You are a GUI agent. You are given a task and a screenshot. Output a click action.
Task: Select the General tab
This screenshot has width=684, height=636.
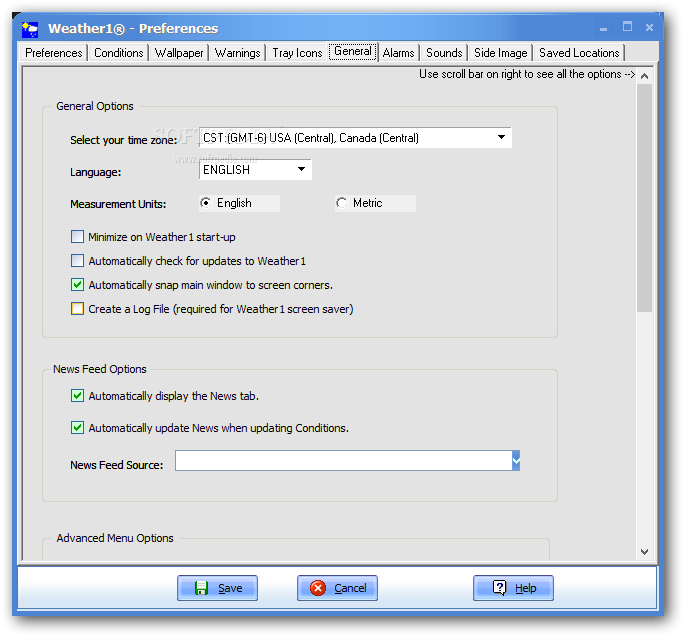pos(352,51)
